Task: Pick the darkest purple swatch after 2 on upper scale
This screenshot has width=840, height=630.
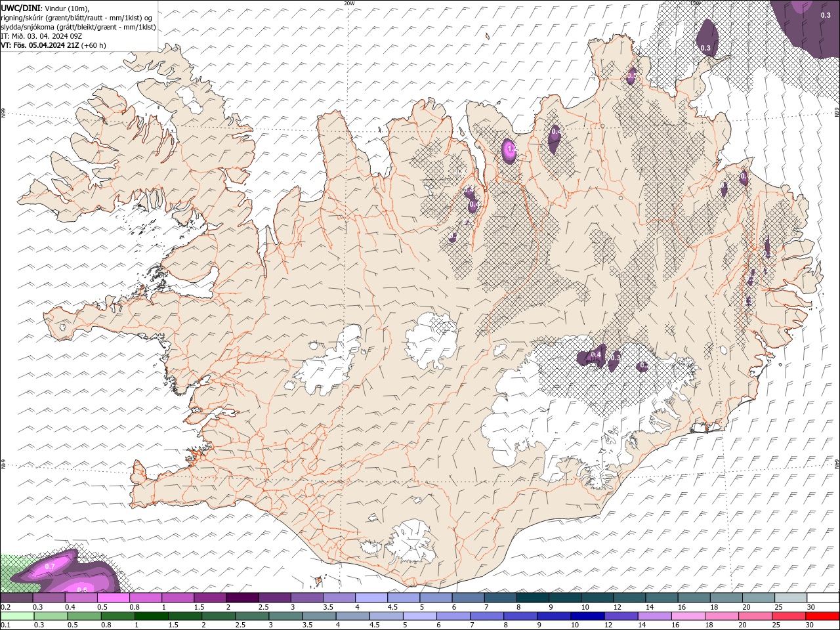Action: pyautogui.click(x=242, y=598)
